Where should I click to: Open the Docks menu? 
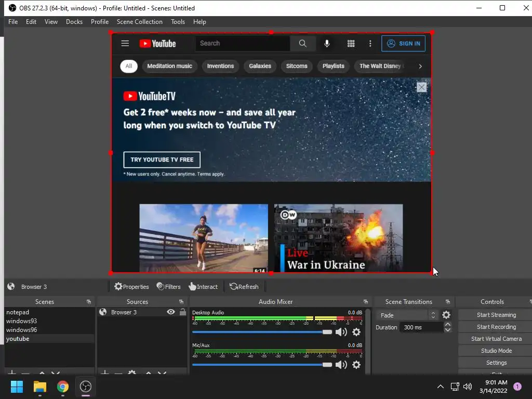pos(74,22)
